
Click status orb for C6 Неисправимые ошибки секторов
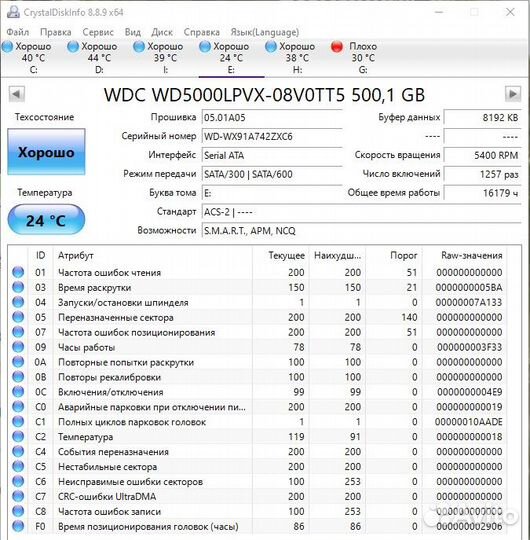pos(18,481)
